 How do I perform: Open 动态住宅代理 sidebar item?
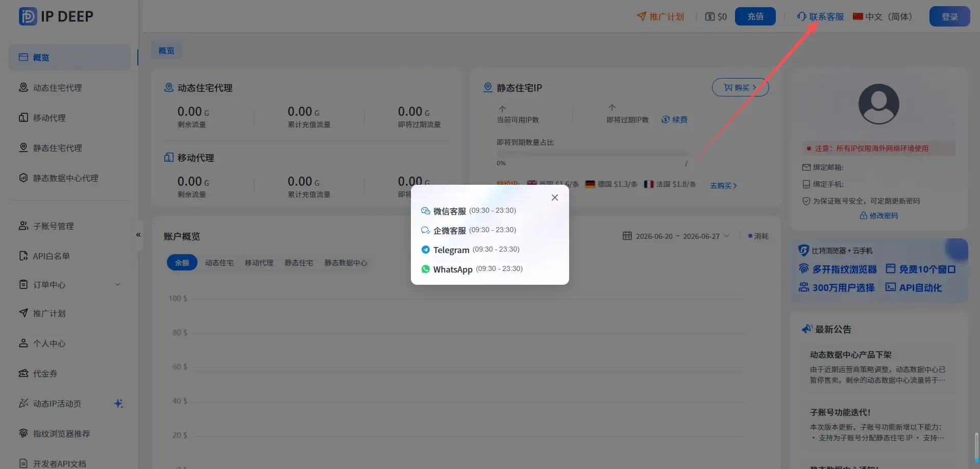pyautogui.click(x=69, y=88)
